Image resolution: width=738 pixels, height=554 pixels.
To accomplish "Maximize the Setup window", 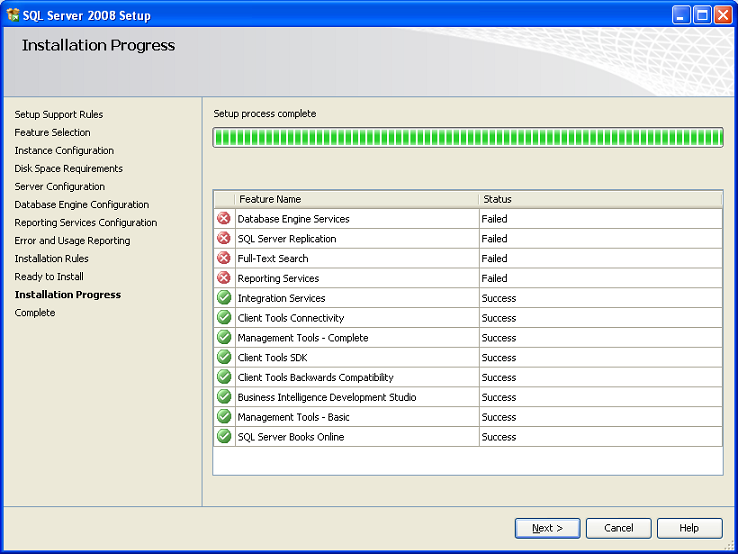I will pyautogui.click(x=702, y=15).
